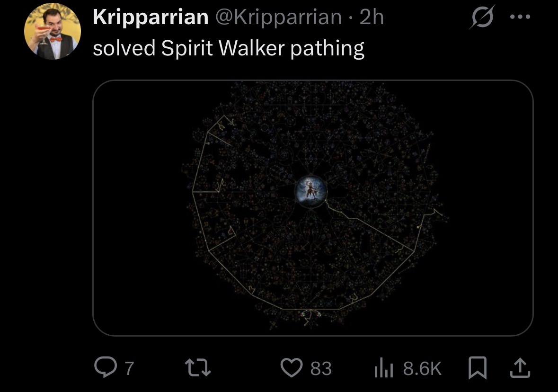Click the 8.6K views count
The image size is (558, 392).
click(422, 368)
